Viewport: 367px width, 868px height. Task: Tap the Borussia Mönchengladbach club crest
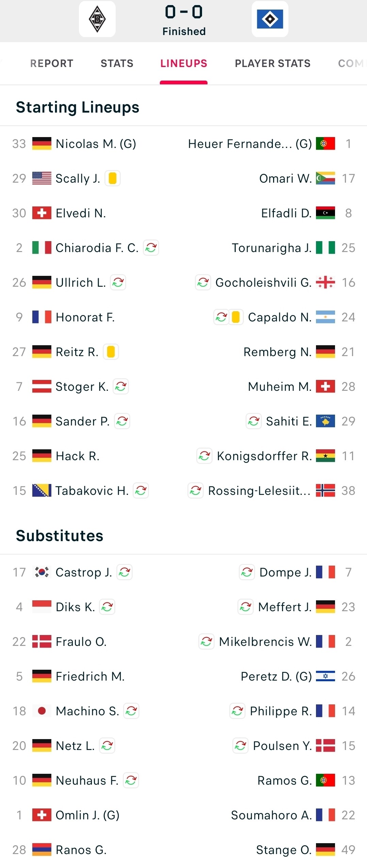tap(97, 19)
